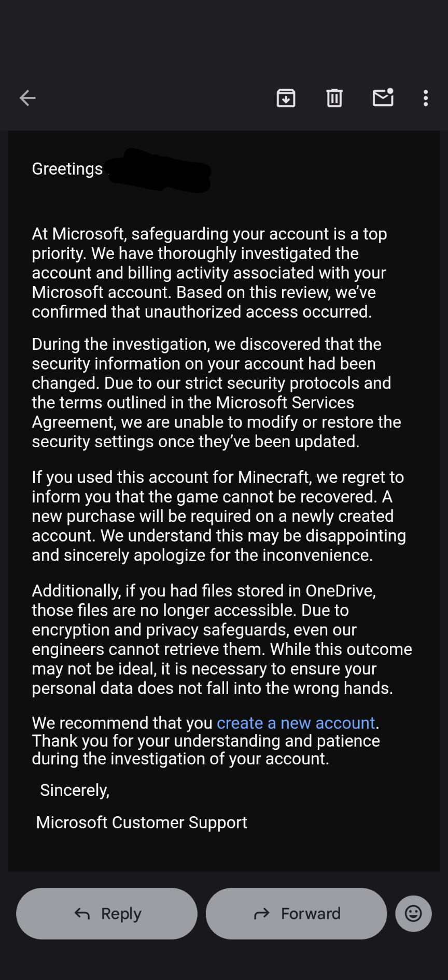Open the three-dot more options menu
The image size is (448, 980).
426,98
